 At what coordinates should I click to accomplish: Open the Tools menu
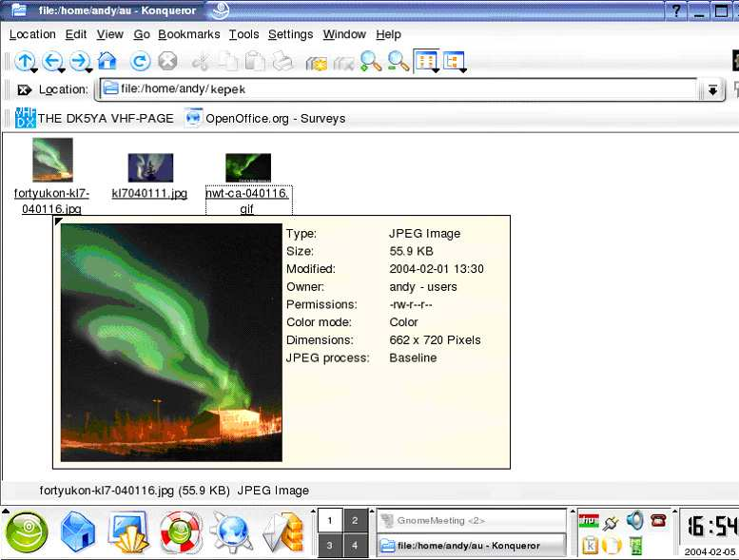click(244, 34)
